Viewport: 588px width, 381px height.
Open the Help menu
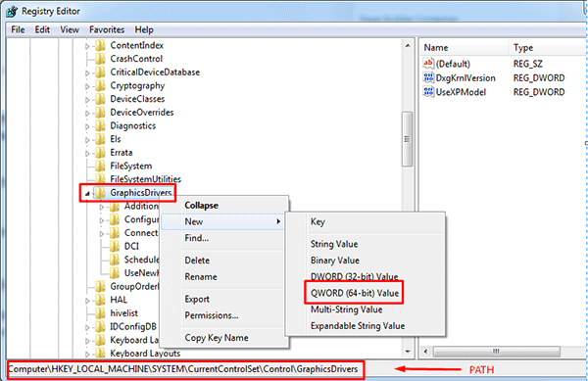(144, 29)
